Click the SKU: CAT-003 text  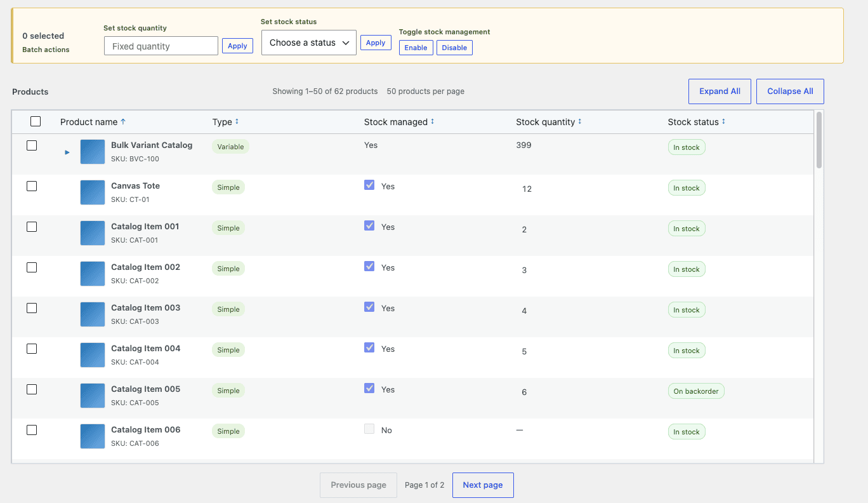(x=135, y=321)
